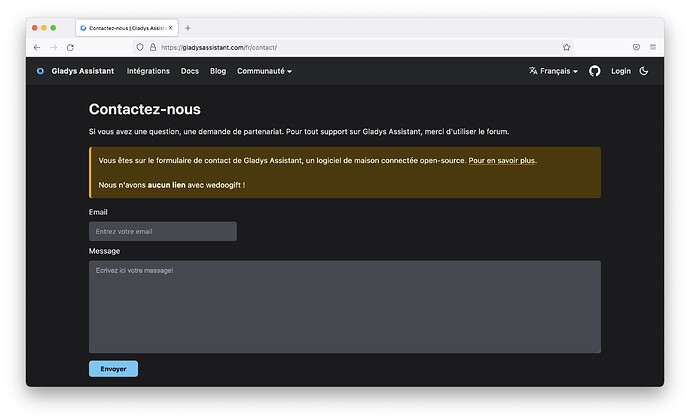Open the Blog page
Viewport: 690px width, 420px height.
pyautogui.click(x=218, y=71)
